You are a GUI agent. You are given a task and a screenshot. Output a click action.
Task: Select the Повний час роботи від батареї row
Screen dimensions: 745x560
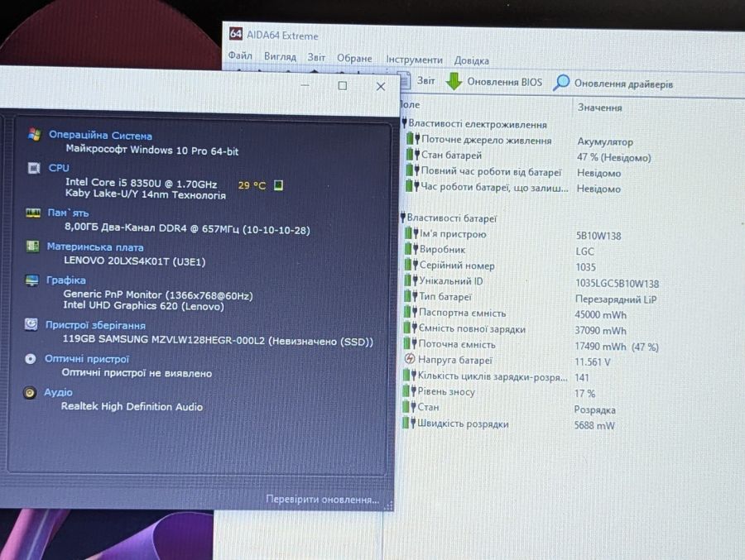tap(514, 172)
